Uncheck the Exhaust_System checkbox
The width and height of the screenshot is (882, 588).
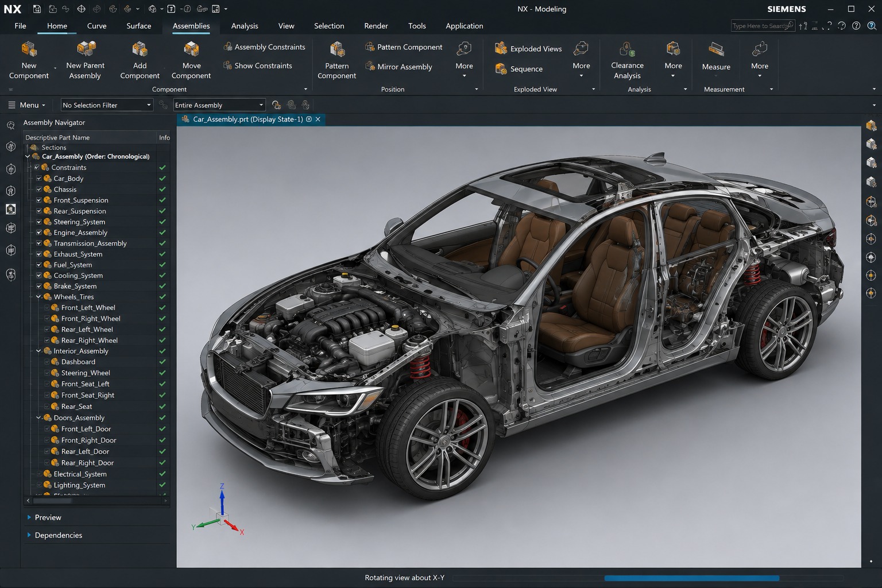[39, 254]
